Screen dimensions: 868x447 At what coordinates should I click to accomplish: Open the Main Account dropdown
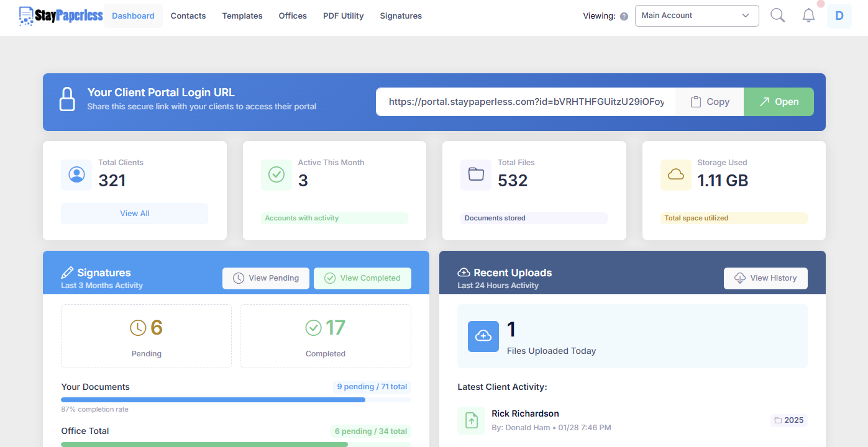(697, 16)
